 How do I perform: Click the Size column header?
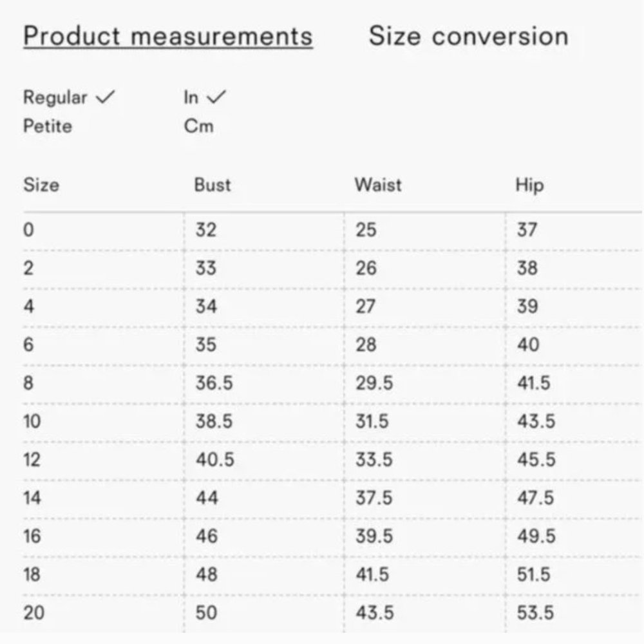tap(41, 185)
